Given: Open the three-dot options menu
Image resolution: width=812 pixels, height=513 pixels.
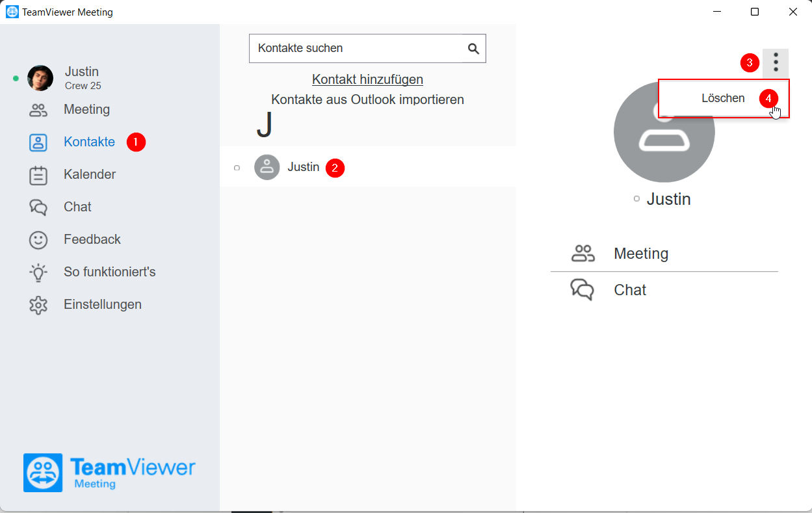Looking at the screenshot, I should (x=776, y=63).
